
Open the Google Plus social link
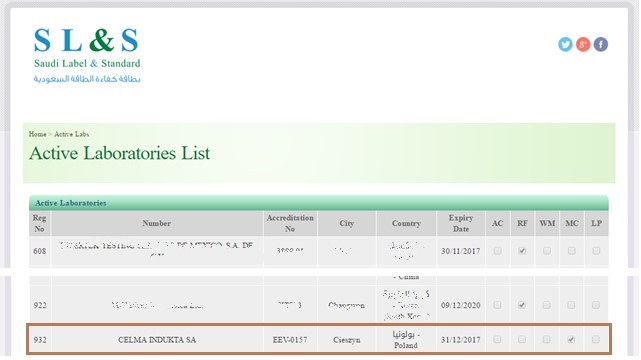click(x=583, y=44)
